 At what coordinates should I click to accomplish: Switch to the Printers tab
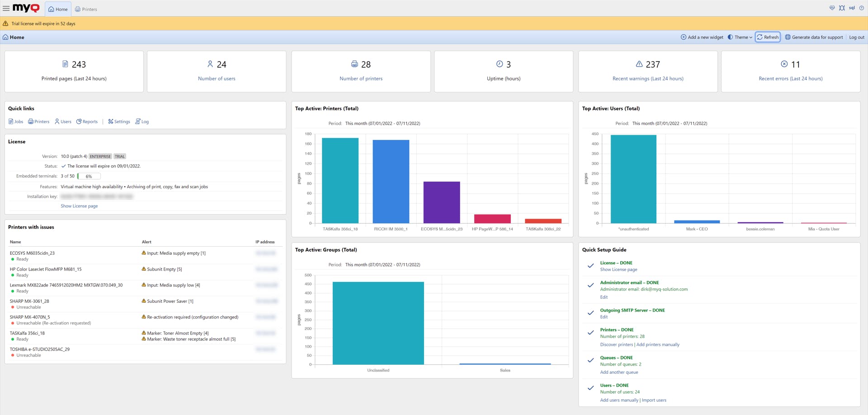(x=86, y=9)
